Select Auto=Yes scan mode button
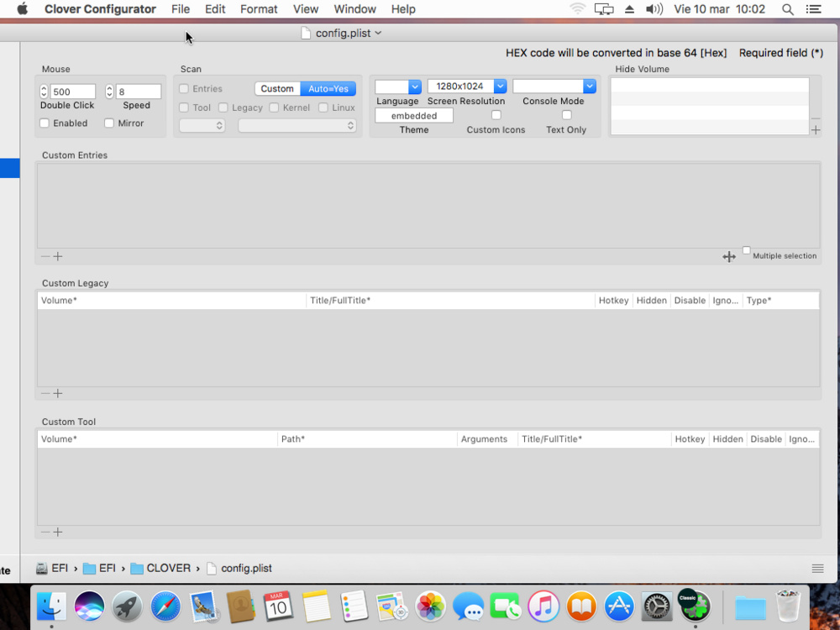840x630 pixels. click(x=328, y=89)
